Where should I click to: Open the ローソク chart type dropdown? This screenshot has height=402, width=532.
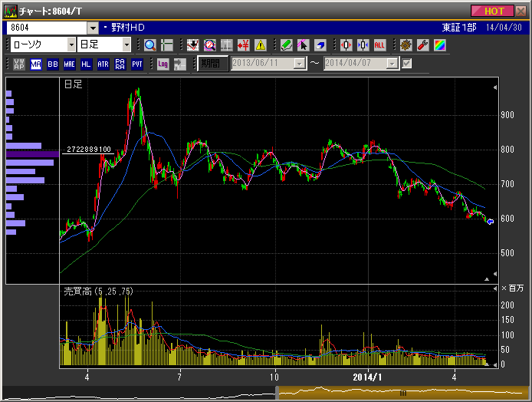(71, 45)
